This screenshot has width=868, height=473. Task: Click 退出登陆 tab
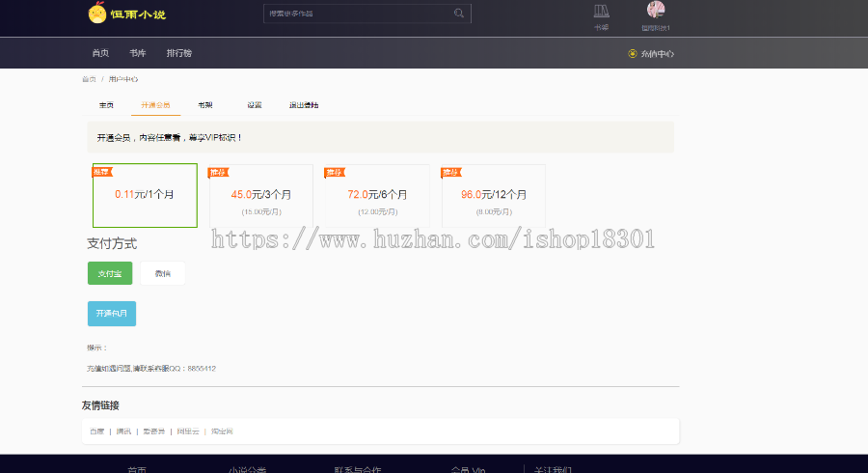304,105
